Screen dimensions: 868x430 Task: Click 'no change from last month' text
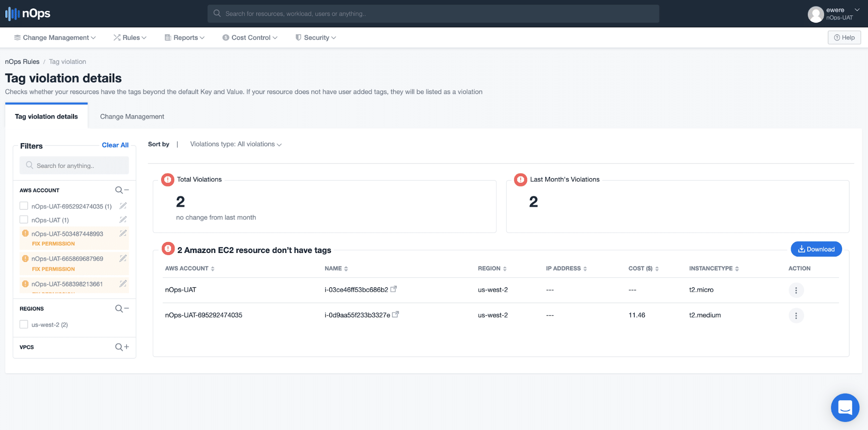216,217
